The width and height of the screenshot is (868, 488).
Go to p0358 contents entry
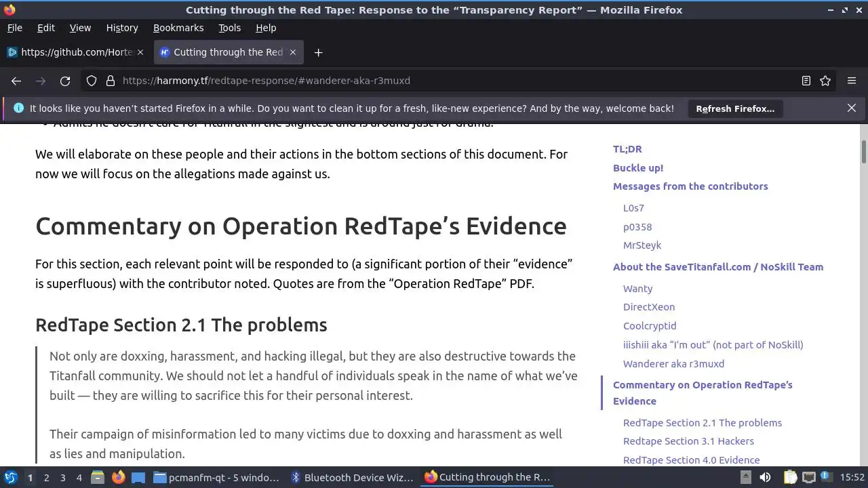pyautogui.click(x=637, y=227)
